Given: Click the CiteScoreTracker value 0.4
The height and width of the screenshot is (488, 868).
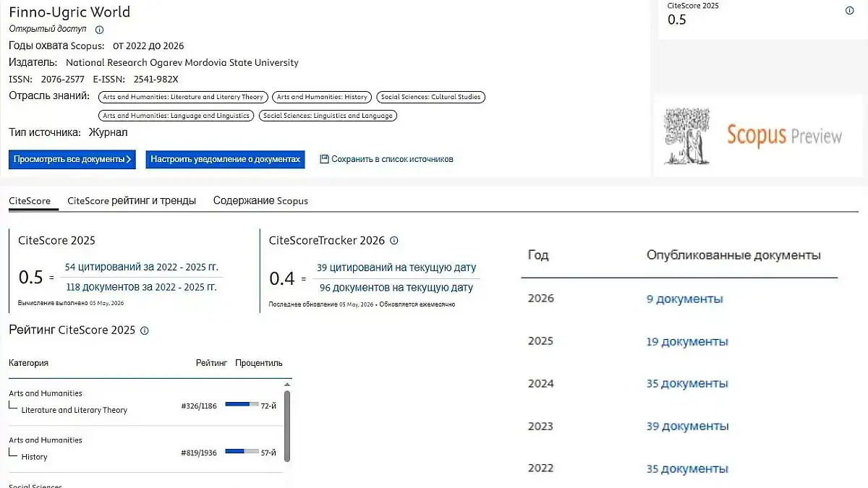Looking at the screenshot, I should pyautogui.click(x=281, y=278).
